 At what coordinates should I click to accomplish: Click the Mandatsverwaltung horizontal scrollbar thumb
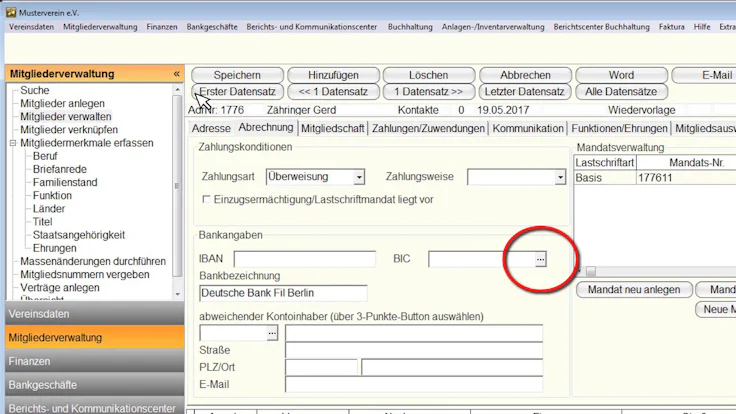pos(591,271)
